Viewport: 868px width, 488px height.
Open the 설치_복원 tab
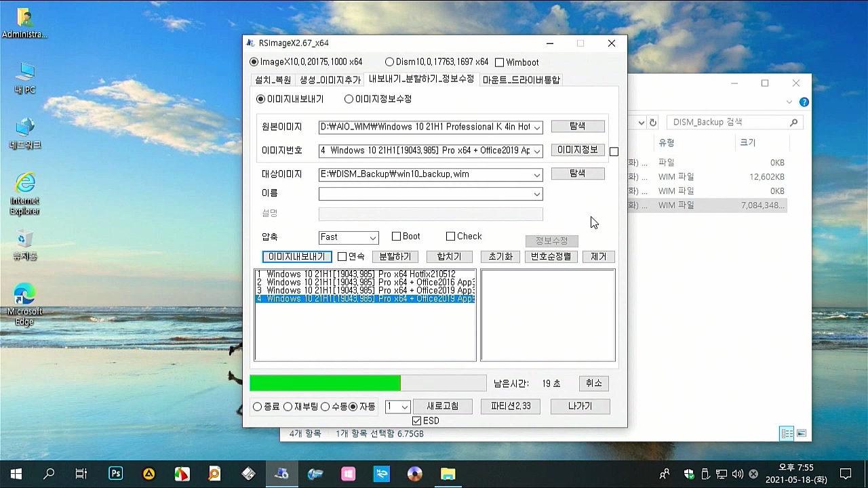273,80
